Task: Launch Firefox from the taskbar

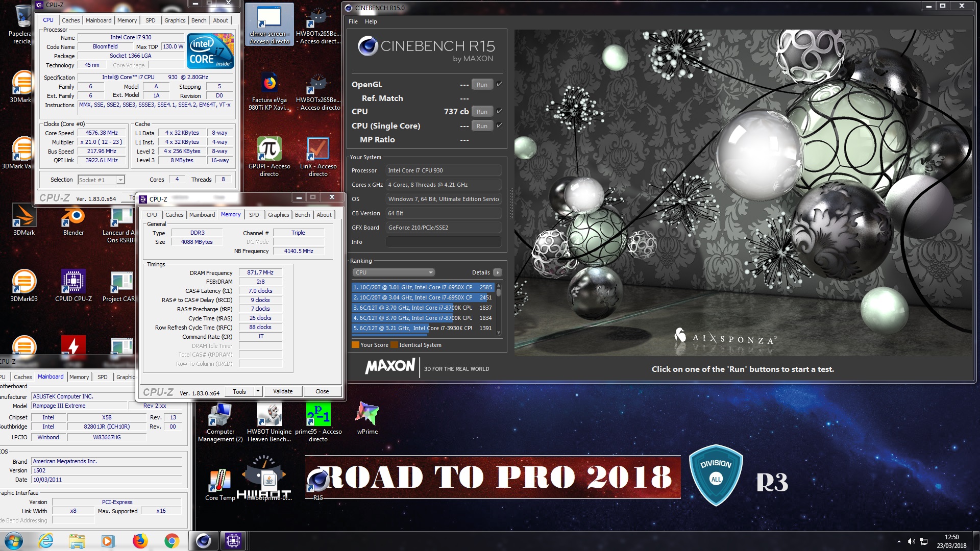Action: [140, 541]
